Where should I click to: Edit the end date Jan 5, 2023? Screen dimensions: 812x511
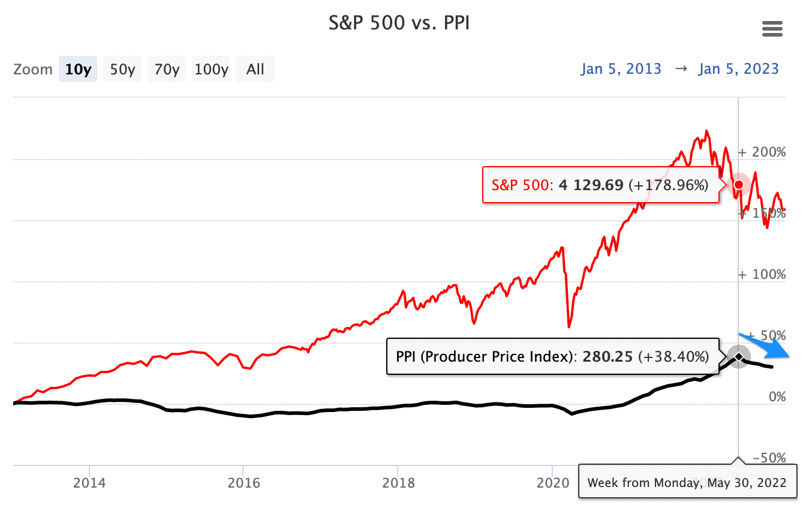pos(738,69)
